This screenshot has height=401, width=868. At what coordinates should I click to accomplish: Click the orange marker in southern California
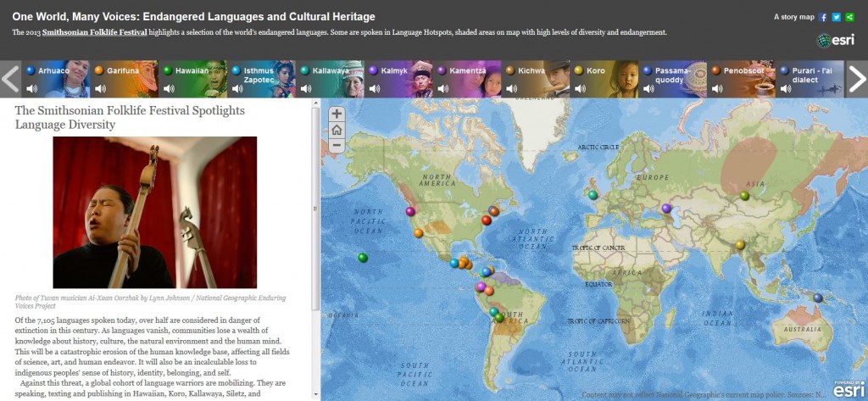click(419, 233)
